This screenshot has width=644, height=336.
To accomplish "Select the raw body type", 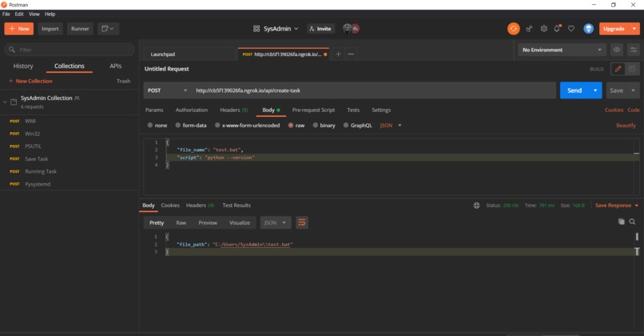I will pos(290,125).
